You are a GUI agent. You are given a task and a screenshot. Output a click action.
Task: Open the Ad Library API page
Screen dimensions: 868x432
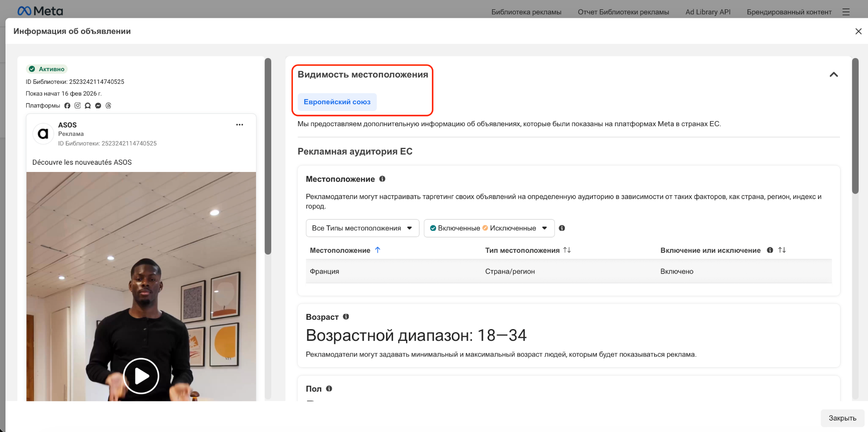(x=707, y=12)
